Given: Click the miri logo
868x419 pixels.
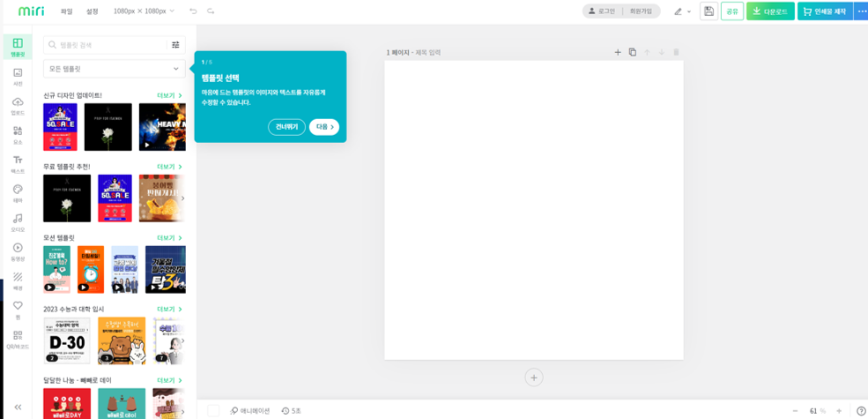Looking at the screenshot, I should point(31,11).
